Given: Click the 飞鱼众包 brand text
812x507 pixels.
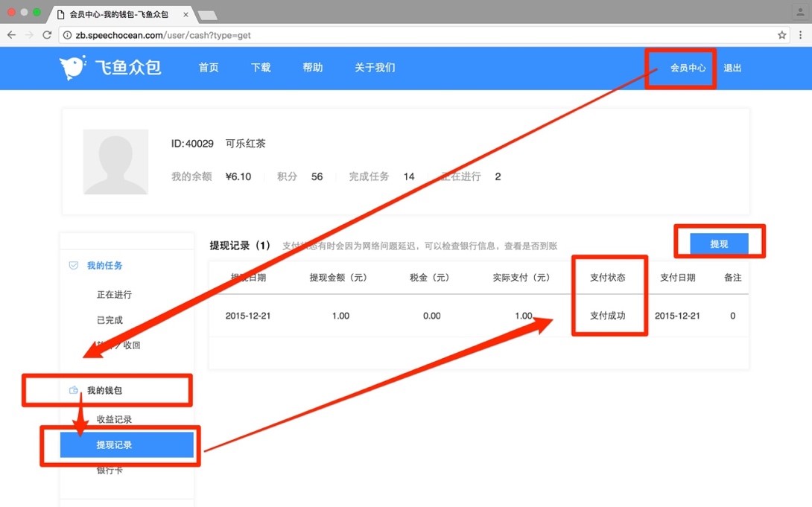Looking at the screenshot, I should point(128,67).
